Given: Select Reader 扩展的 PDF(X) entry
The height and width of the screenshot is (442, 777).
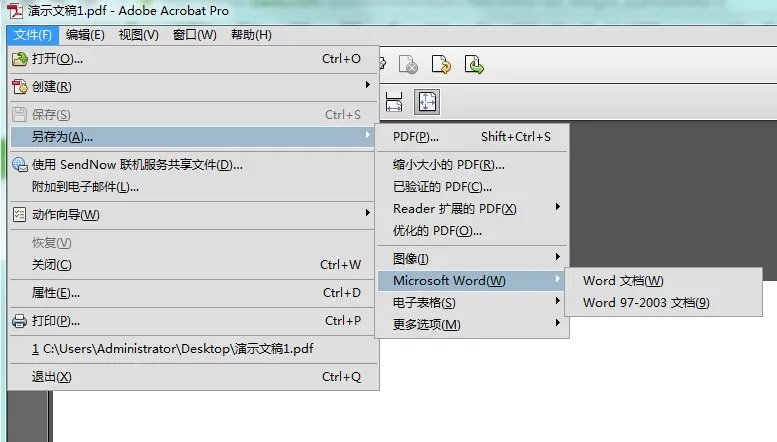Looking at the screenshot, I should [472, 209].
